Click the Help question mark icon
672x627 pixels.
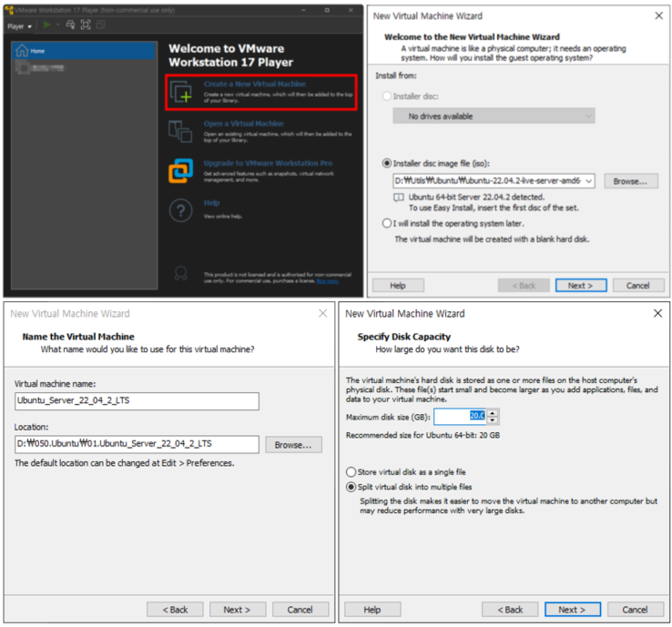pos(180,211)
